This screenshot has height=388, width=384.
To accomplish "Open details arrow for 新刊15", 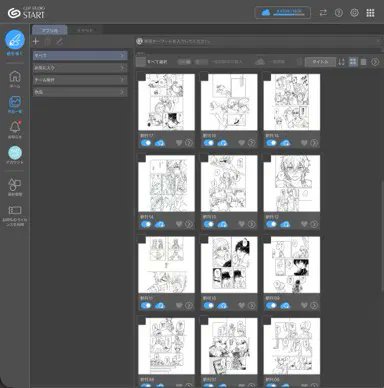I will click(x=314, y=143).
